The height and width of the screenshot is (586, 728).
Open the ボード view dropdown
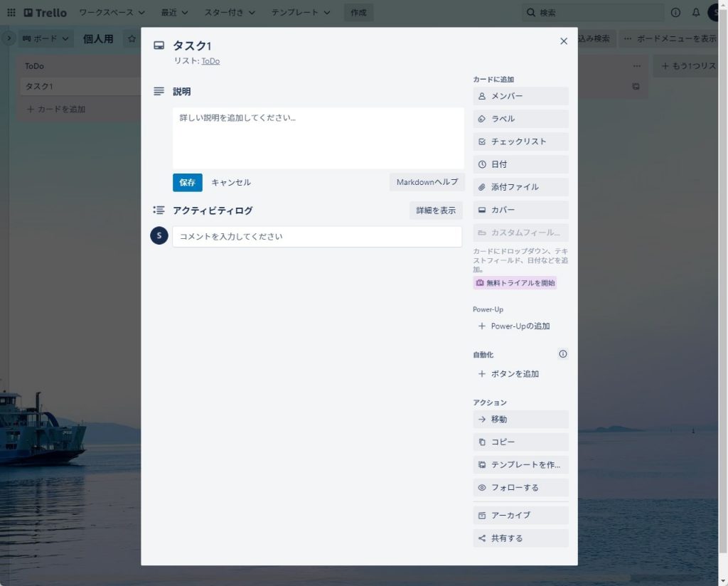pyautogui.click(x=45, y=38)
